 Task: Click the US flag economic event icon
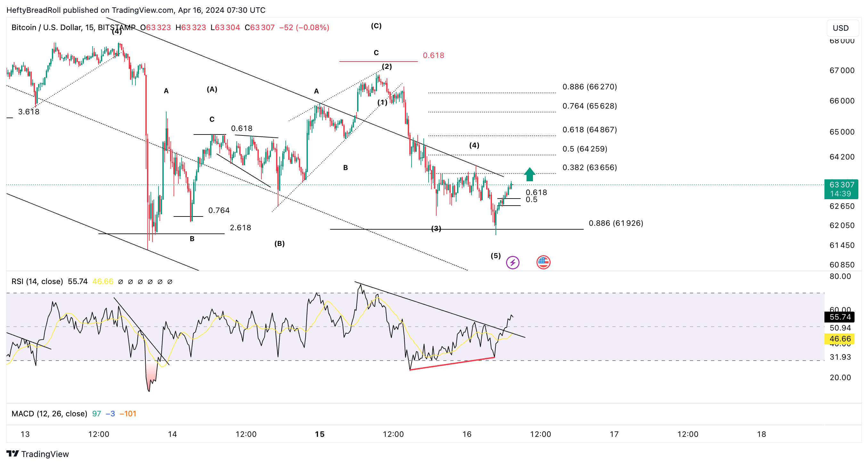(543, 262)
